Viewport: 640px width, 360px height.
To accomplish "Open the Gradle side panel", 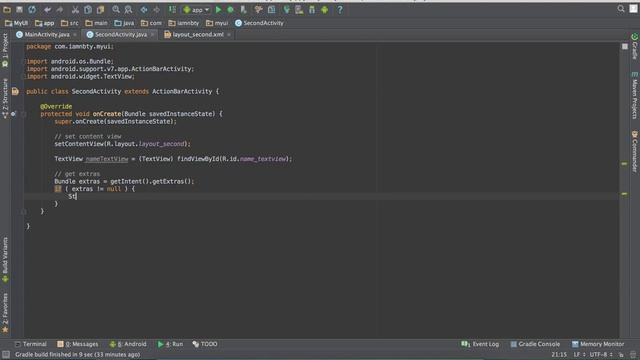I will tap(635, 47).
